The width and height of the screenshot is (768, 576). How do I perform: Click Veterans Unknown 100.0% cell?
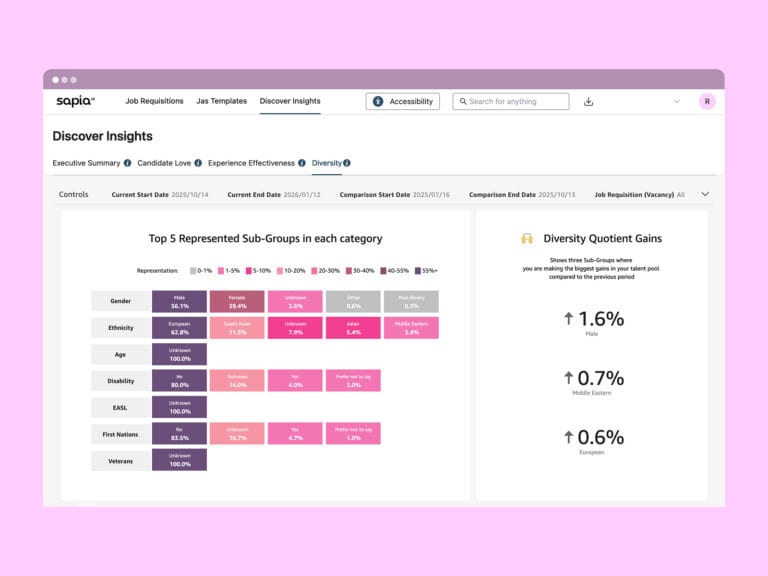coord(179,460)
